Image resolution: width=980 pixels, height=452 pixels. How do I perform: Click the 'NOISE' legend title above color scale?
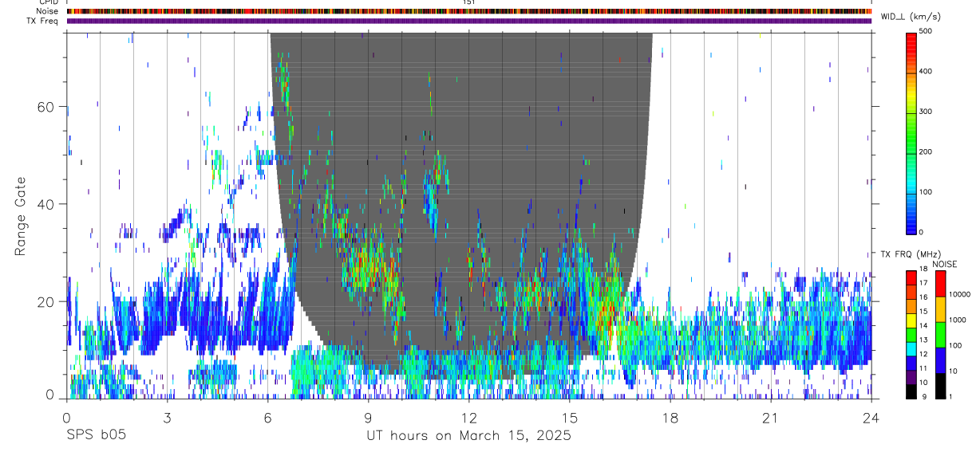click(945, 264)
